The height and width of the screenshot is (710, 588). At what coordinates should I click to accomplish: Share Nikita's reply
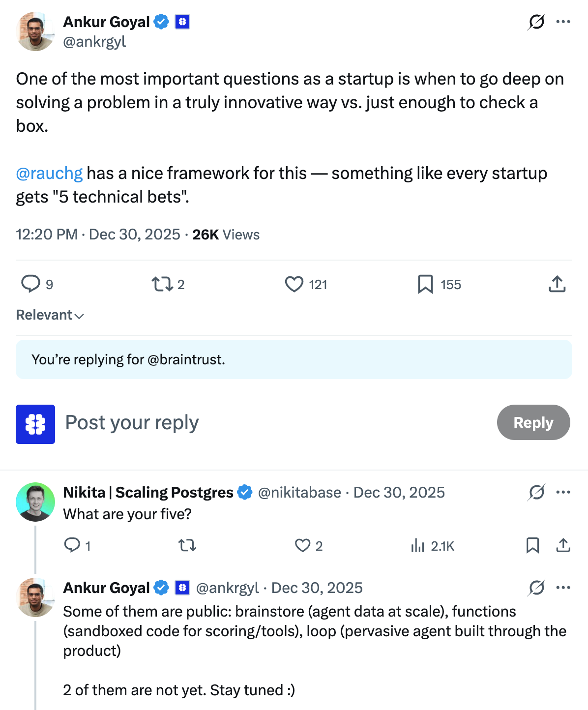(563, 546)
